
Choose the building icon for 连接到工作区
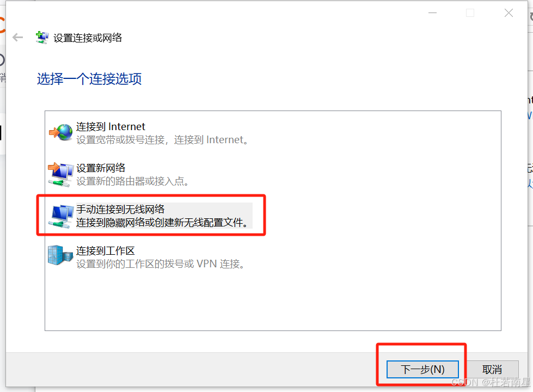coord(60,255)
